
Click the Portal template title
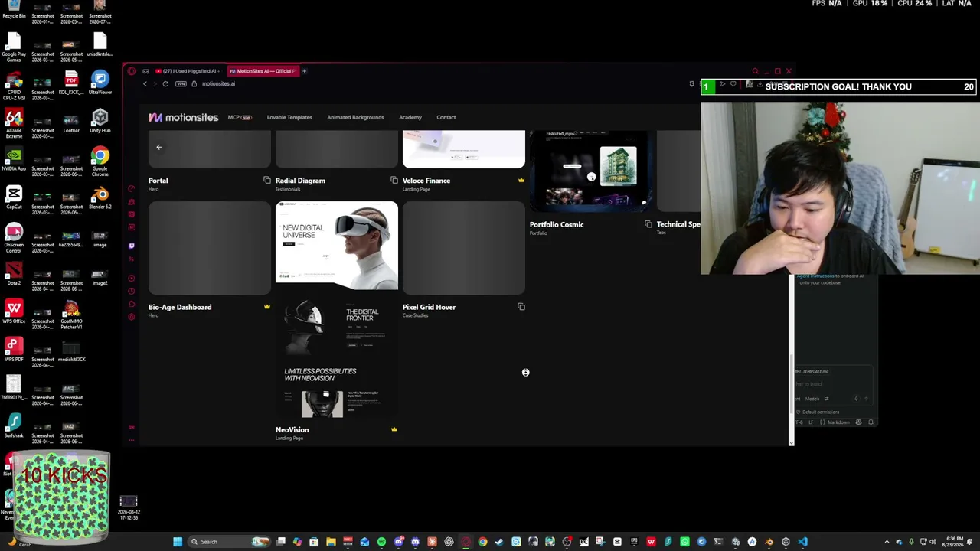click(158, 181)
